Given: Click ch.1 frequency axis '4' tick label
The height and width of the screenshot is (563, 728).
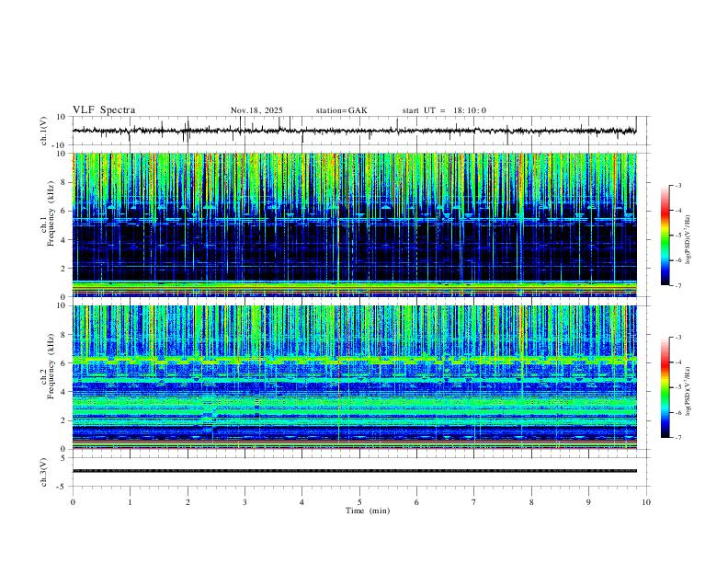Looking at the screenshot, I should 64,240.
